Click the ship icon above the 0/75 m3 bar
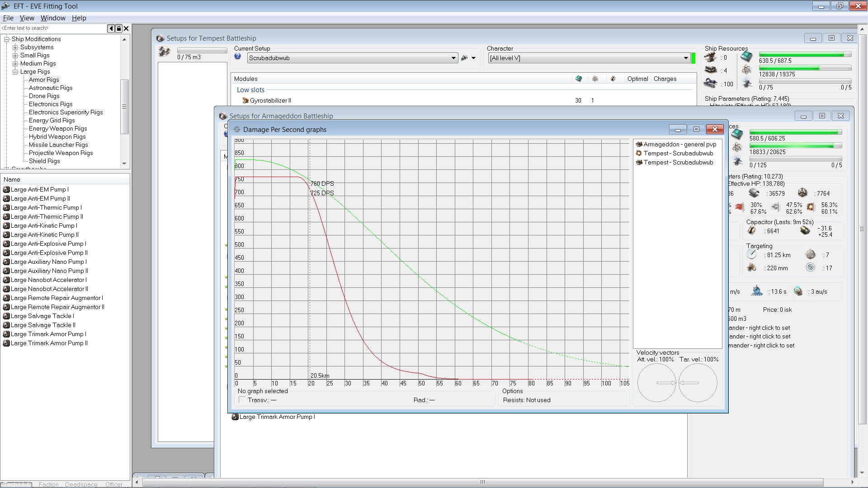 tap(165, 52)
